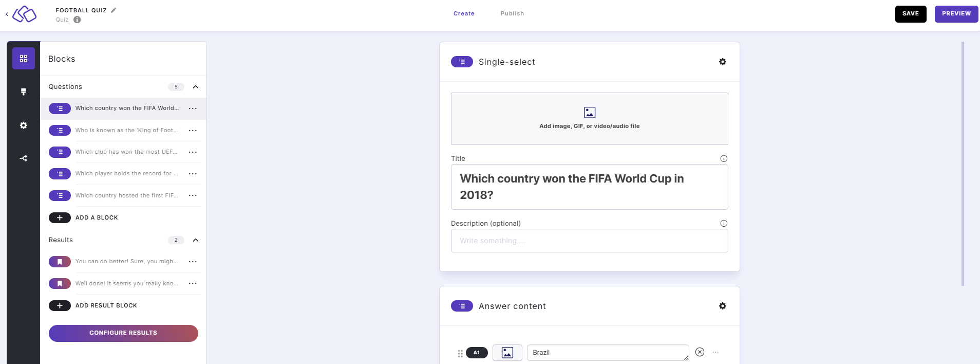The image size is (980, 364).
Task: Remove the Brazil answer with X icon
Action: pyautogui.click(x=700, y=352)
